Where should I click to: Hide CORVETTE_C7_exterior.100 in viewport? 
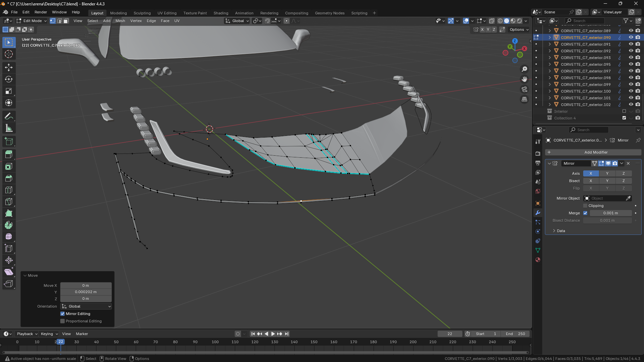click(631, 91)
